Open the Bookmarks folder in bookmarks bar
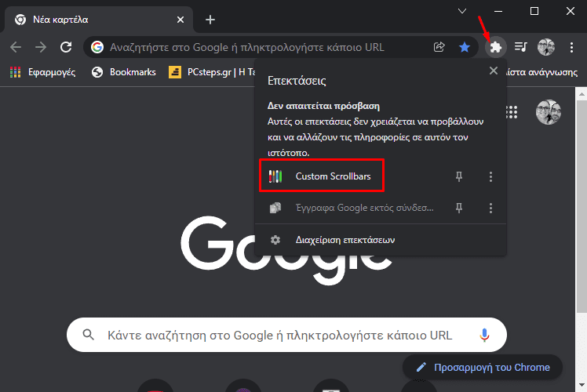The height and width of the screenshot is (392, 587). click(x=123, y=72)
